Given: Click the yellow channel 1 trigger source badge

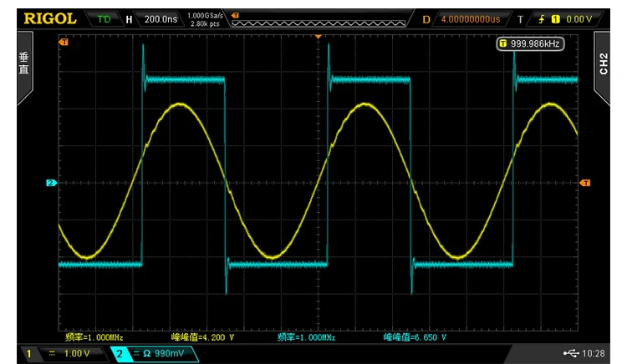Looking at the screenshot, I should click(555, 19).
